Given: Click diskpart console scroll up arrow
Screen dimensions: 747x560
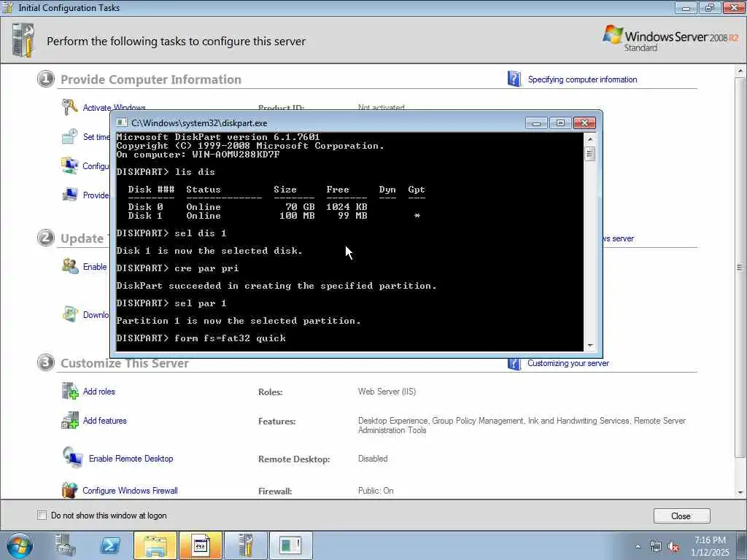Looking at the screenshot, I should [590, 139].
